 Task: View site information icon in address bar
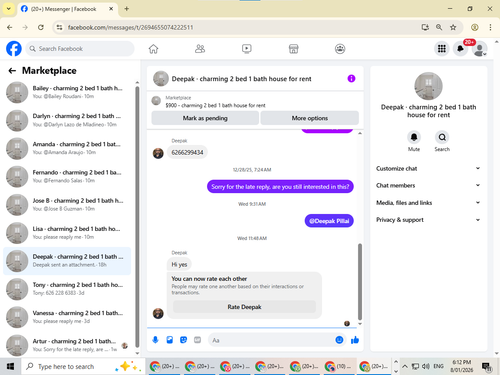click(x=59, y=27)
